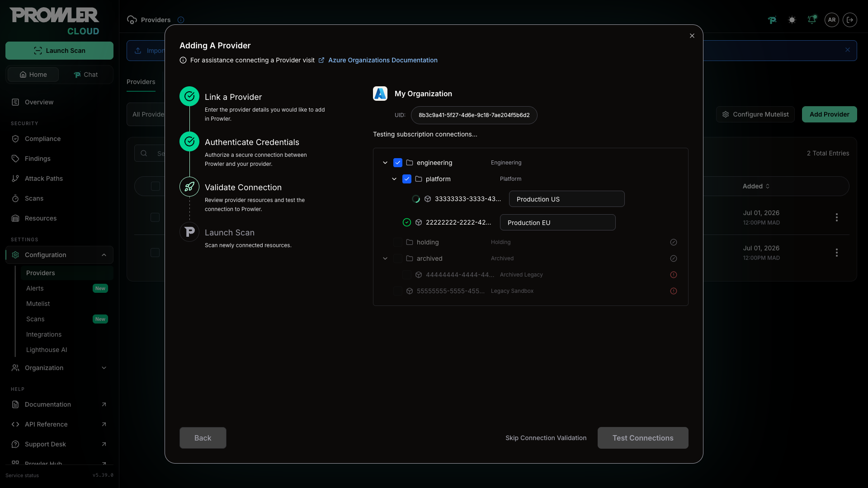This screenshot has height=488, width=868.
Task: Open Support Desk in the sidebar
Action: pos(59,444)
